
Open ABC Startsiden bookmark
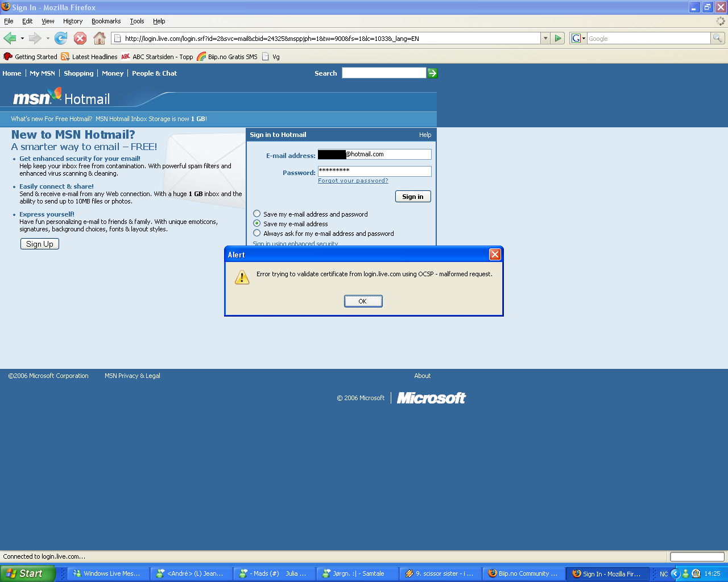click(x=158, y=57)
